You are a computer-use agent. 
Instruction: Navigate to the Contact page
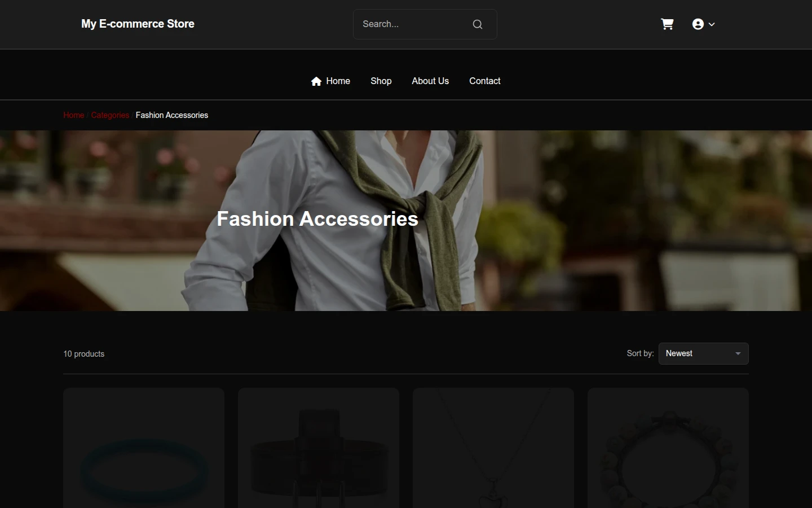click(485, 81)
